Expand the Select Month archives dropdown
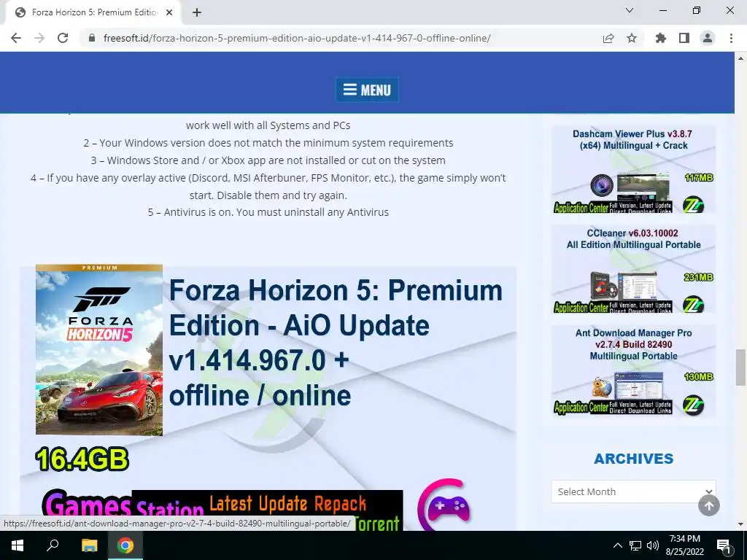This screenshot has width=747, height=560. (x=633, y=491)
